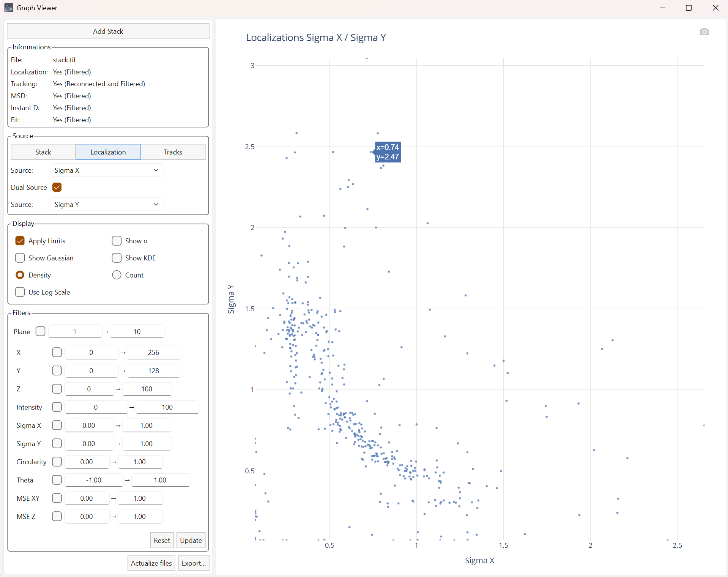This screenshot has height=577, width=728.
Task: Reset the filters with Reset button
Action: [162, 541]
